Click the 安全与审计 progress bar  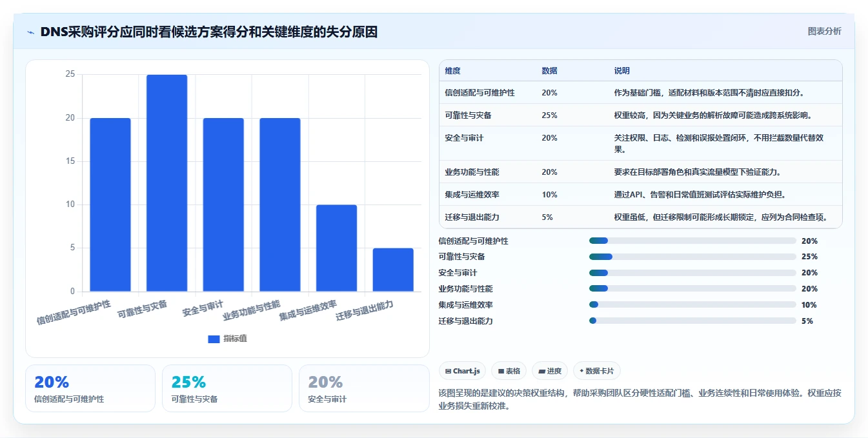click(x=692, y=273)
